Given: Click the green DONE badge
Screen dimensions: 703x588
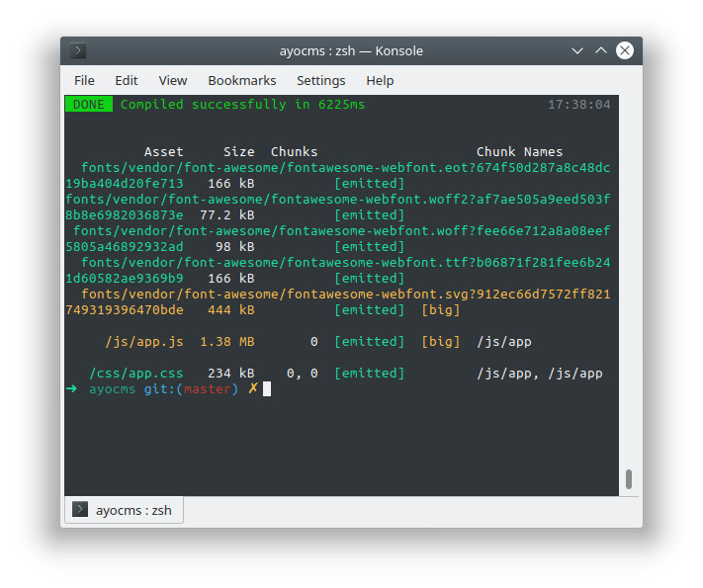Looking at the screenshot, I should tap(89, 105).
